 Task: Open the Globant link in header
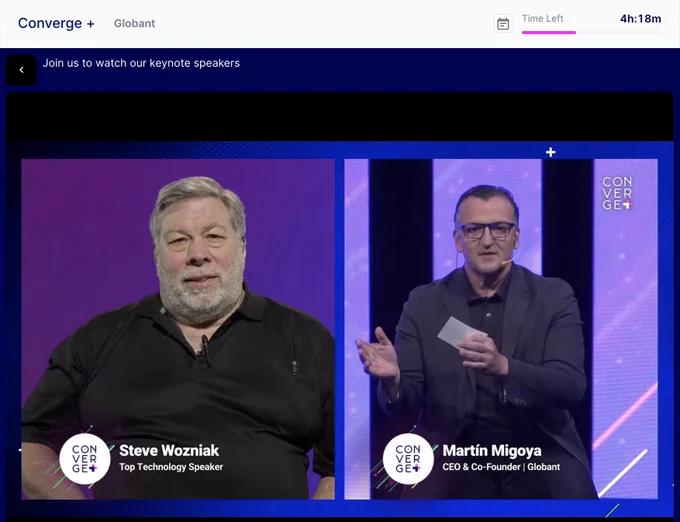coord(134,23)
